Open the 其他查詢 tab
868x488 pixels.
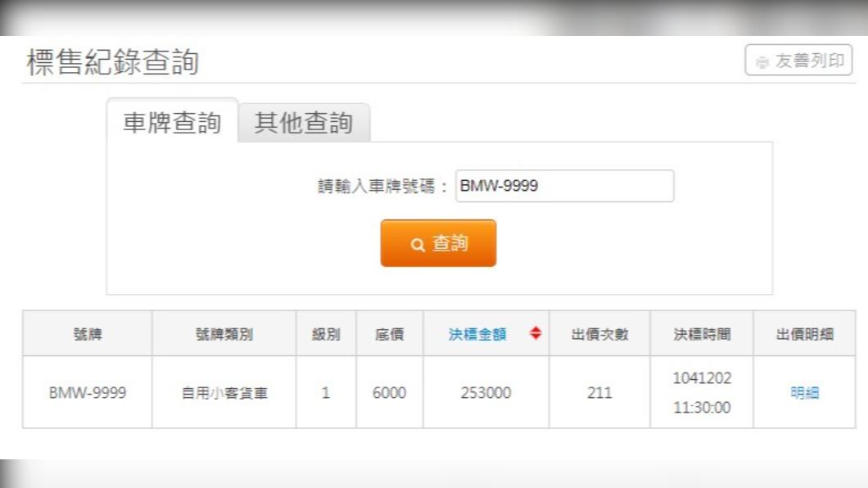tap(303, 122)
